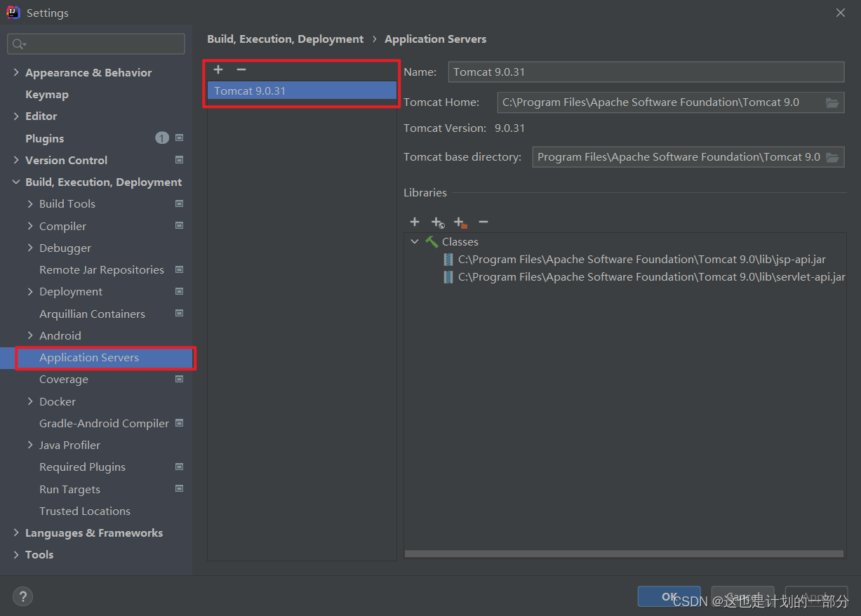Click project-level icon beside Version Control
Image resolution: width=861 pixels, height=616 pixels.
pos(180,160)
